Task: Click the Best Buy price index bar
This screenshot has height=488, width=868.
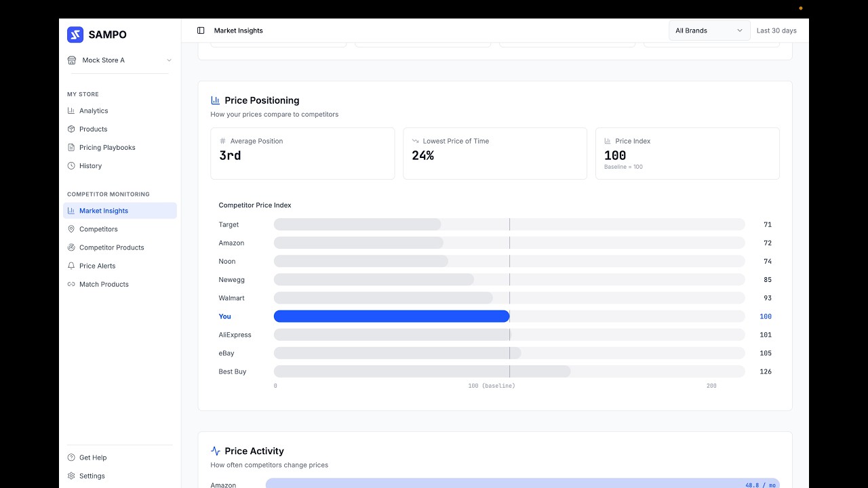Action: click(x=422, y=371)
